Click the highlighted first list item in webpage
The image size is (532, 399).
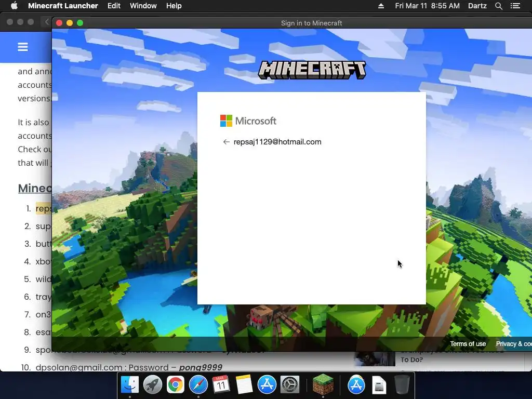44,208
